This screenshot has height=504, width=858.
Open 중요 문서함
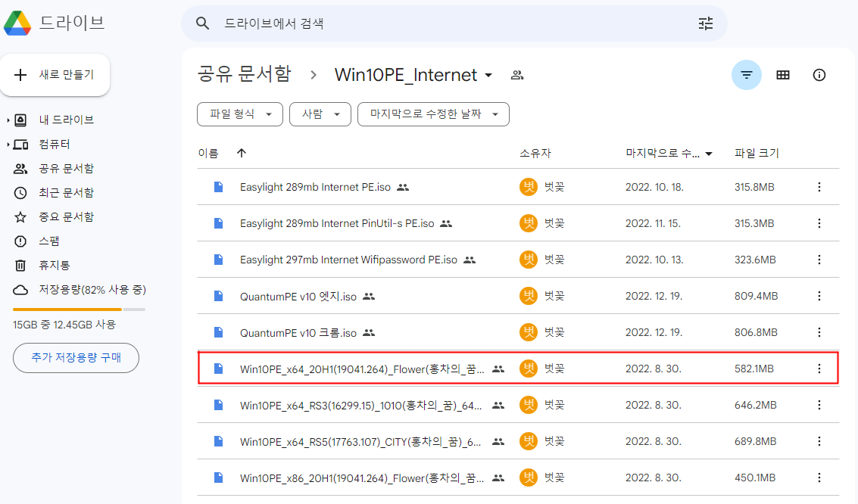click(x=66, y=217)
